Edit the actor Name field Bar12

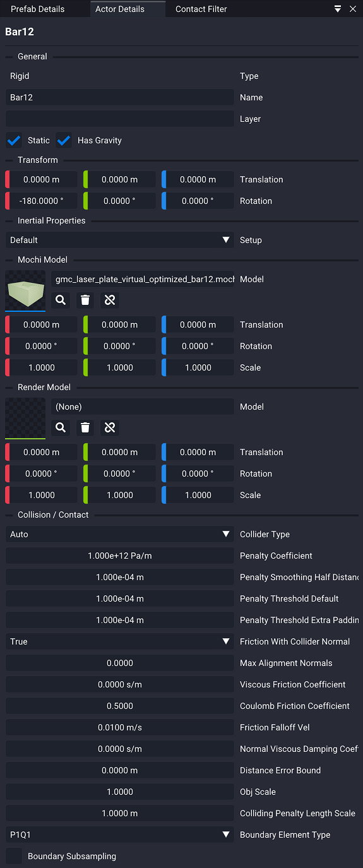pos(120,97)
